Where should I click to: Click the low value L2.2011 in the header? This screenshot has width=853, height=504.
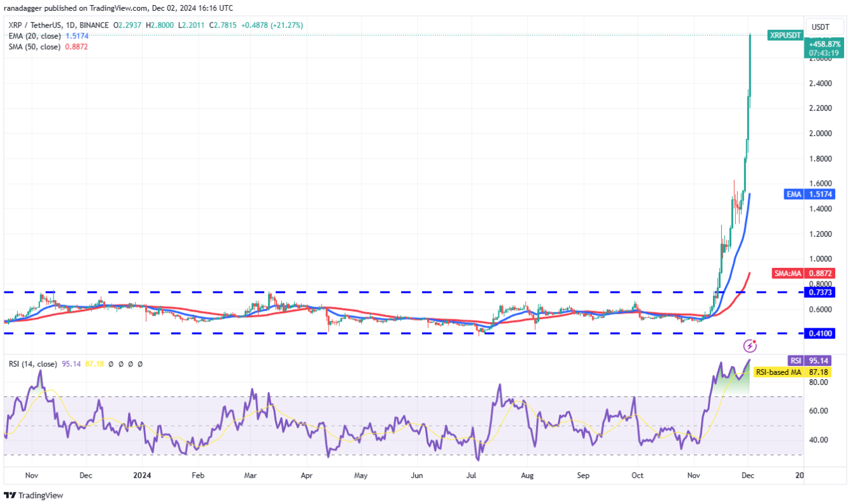[x=192, y=25]
